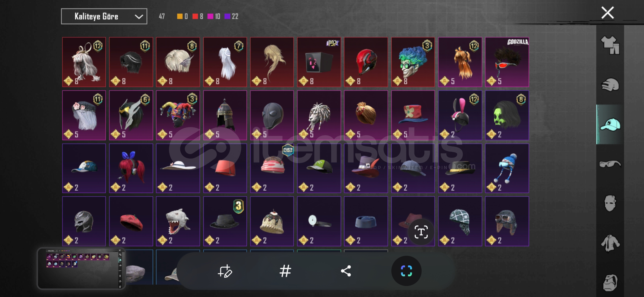Click the red quality count swatch
The height and width of the screenshot is (297, 644).
point(195,16)
